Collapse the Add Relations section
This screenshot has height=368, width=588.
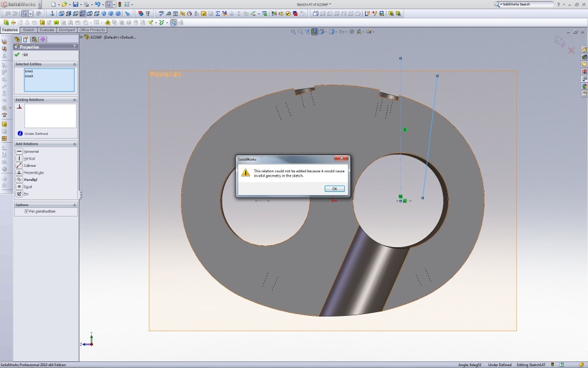point(75,144)
